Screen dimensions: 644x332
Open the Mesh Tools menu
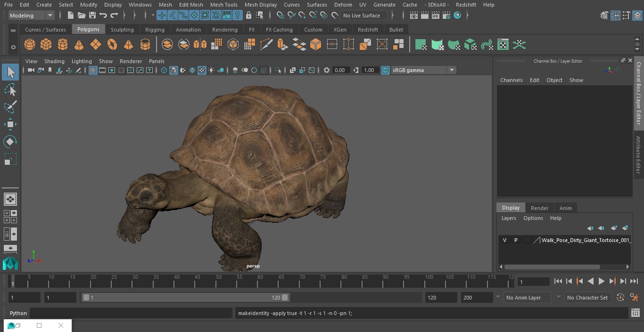(x=223, y=5)
